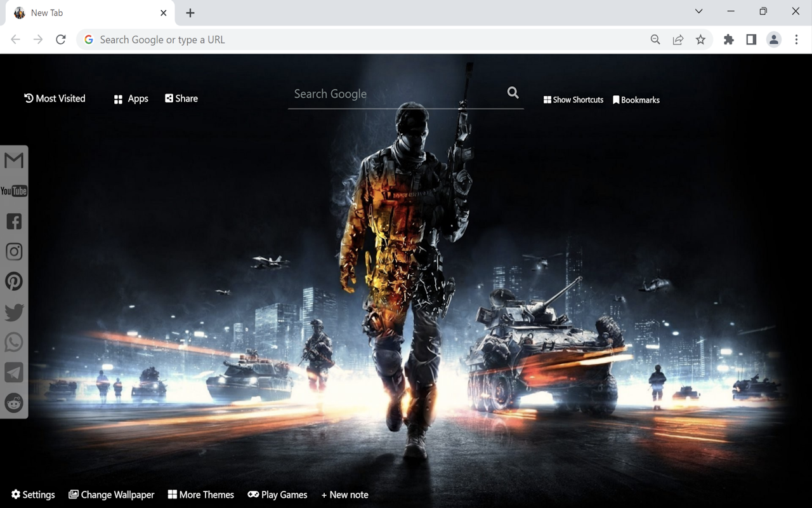Open Pinterest from the sidebar
Image resolution: width=812 pixels, height=508 pixels.
pyautogui.click(x=14, y=281)
